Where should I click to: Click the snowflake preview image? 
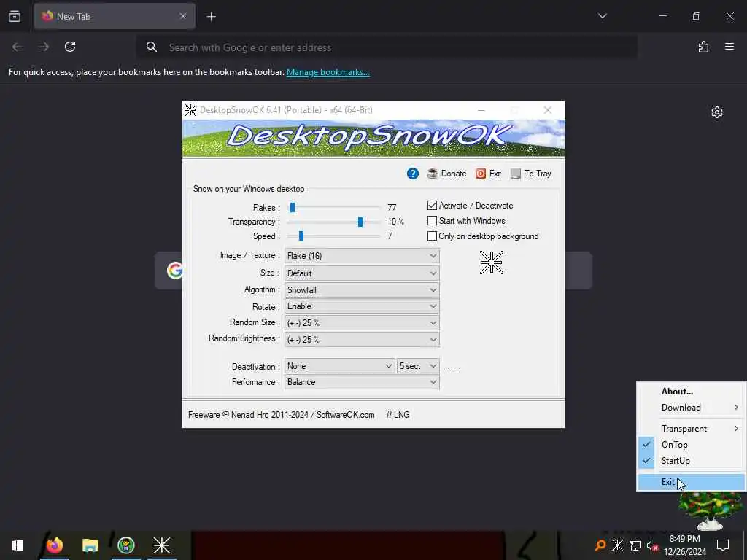[491, 262]
